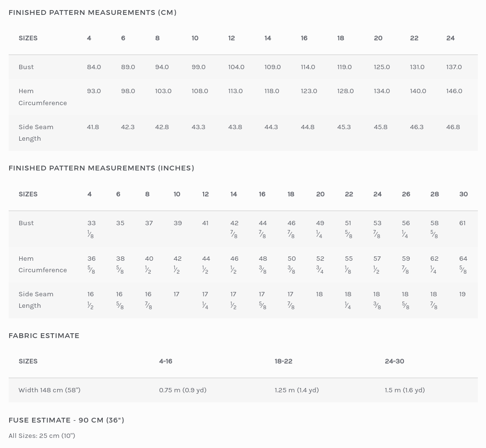Click the 1.5 m (1.6 yd) fabric value
Screen dimensions: 486x448
click(404, 390)
